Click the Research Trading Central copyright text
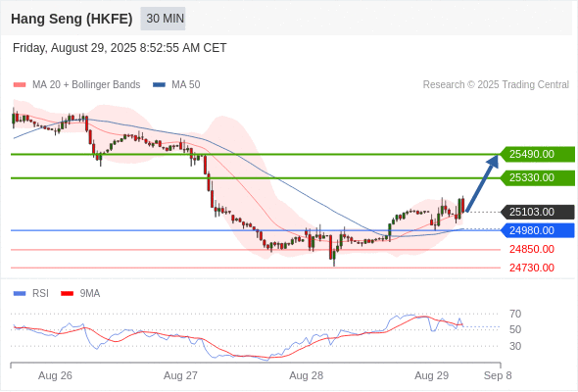578x392 pixels. pyautogui.click(x=496, y=85)
